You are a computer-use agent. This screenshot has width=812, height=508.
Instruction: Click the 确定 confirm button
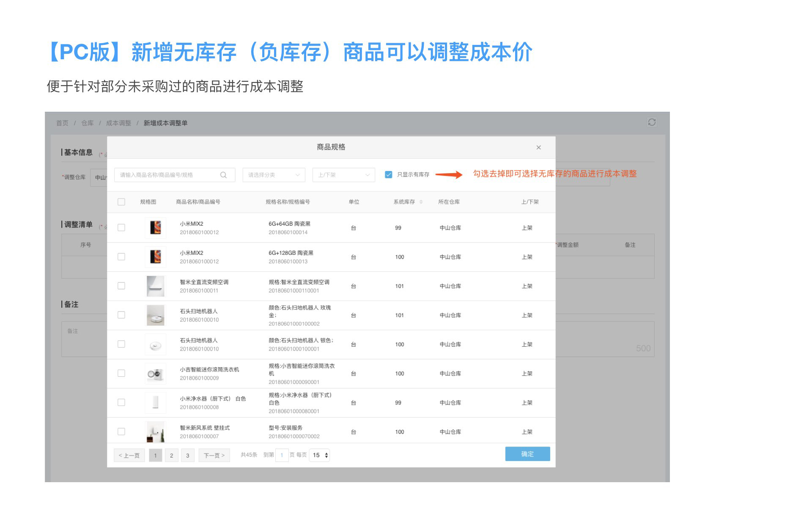[x=527, y=454]
